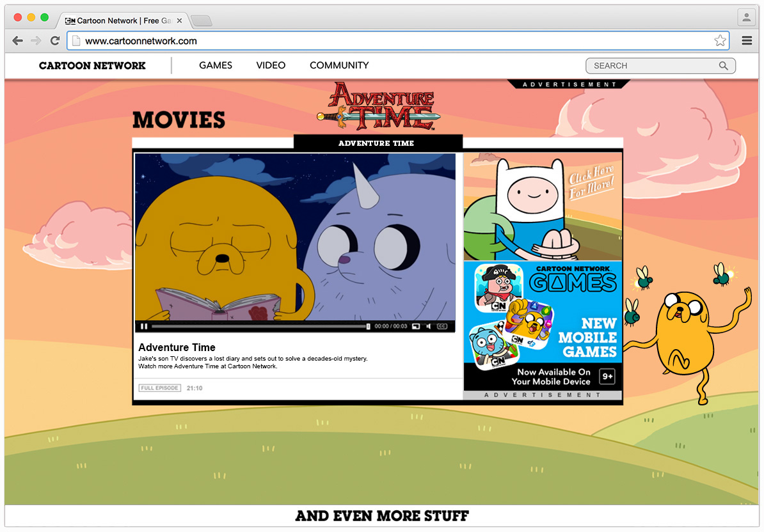The image size is (764, 532).
Task: Click the Cartoon Network GAMES logo in ad
Action: (x=573, y=279)
